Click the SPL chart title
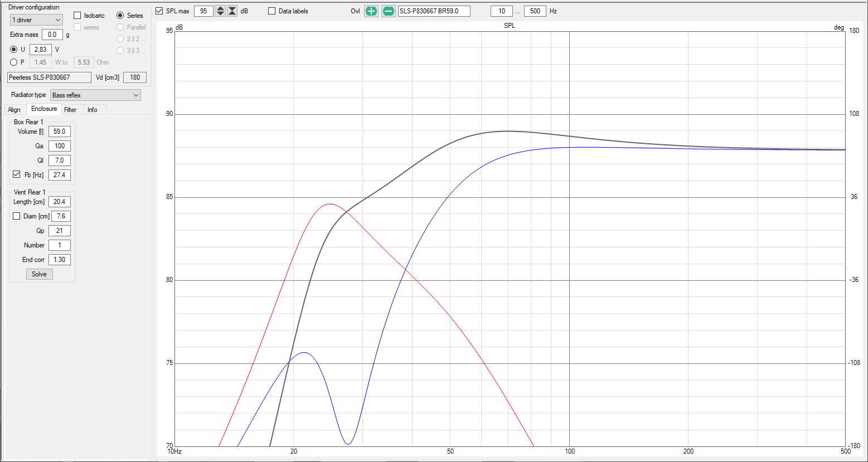868x462 pixels. tap(510, 26)
